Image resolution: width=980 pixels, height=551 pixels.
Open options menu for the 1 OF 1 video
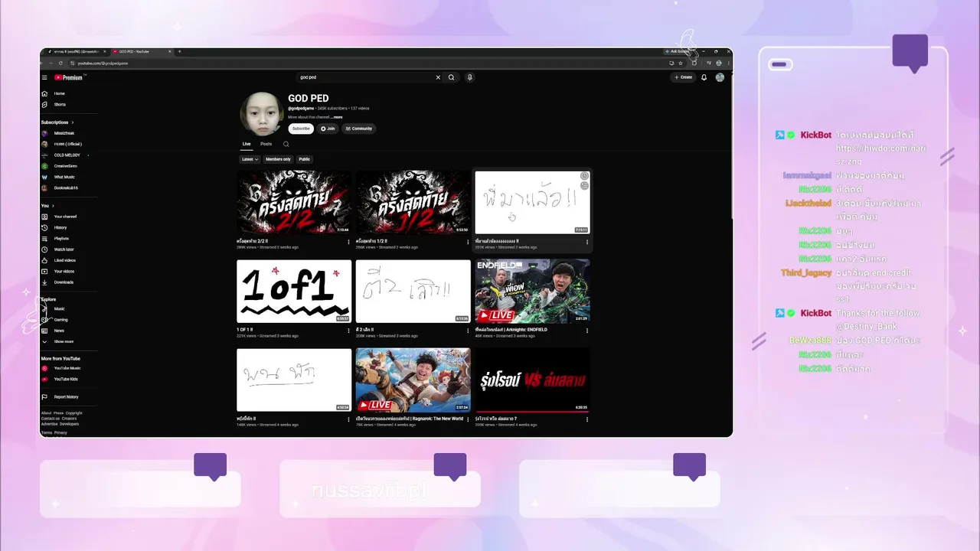click(x=349, y=331)
